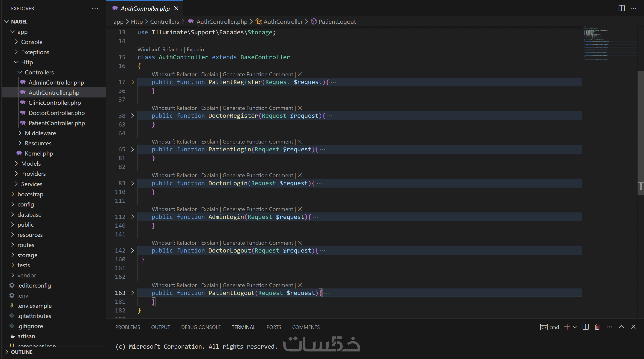Click the new terminal plus icon

[x=567, y=327]
